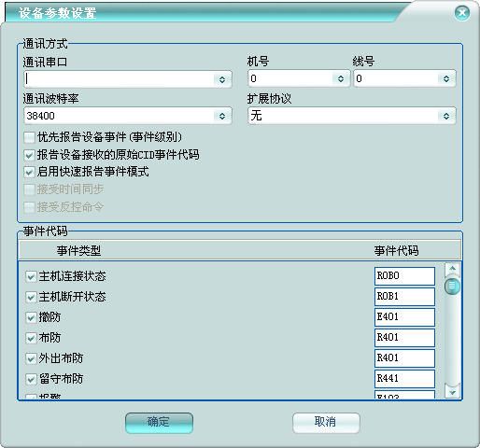This screenshot has height=448, width=480.
Task: Click the 取消 button
Action: click(x=326, y=423)
